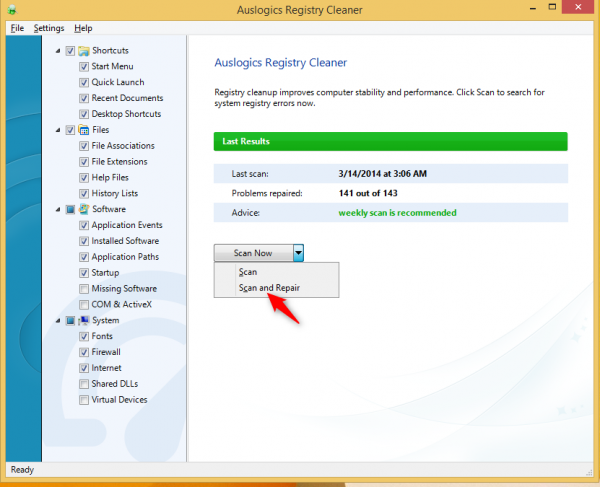The height and width of the screenshot is (487, 600).
Task: Select the Files tree label
Action: point(101,130)
